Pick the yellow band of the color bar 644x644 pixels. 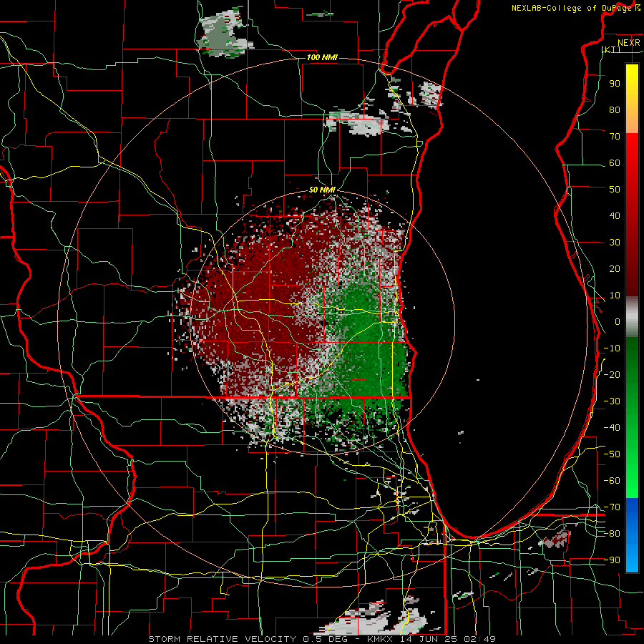632,99
